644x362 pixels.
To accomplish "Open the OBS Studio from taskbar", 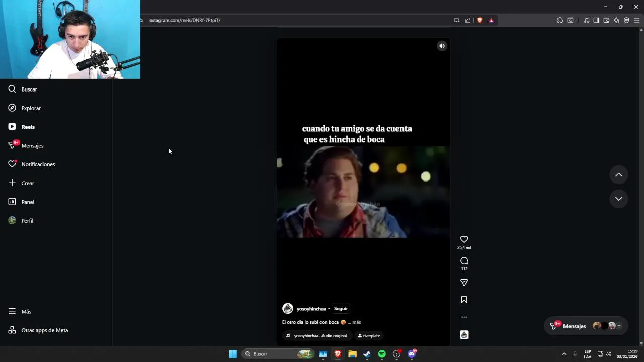I will (396, 354).
